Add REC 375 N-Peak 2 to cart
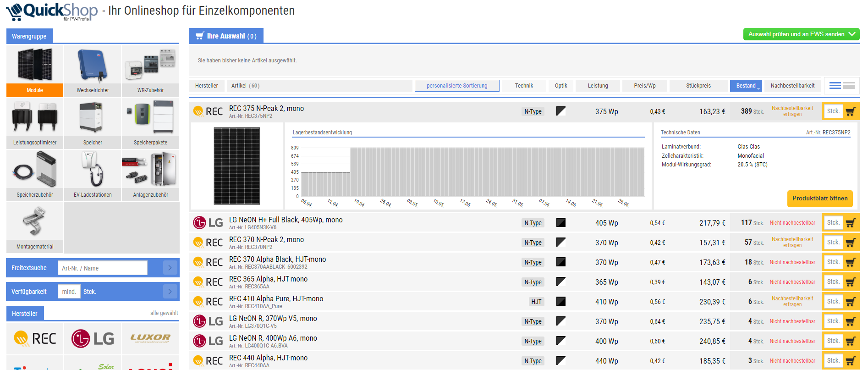The height and width of the screenshot is (370, 868). (851, 111)
